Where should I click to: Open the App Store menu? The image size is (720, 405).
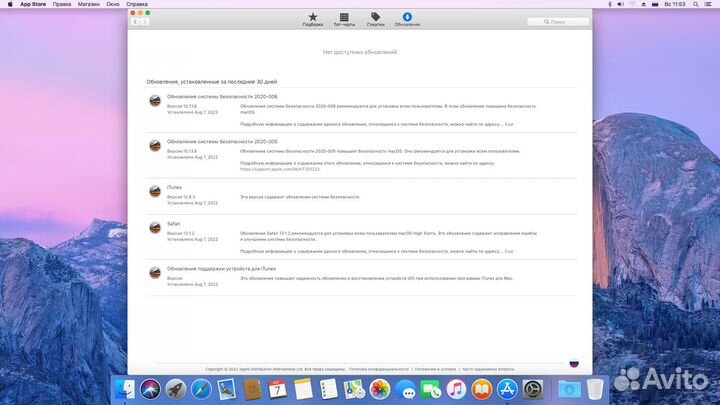point(33,4)
